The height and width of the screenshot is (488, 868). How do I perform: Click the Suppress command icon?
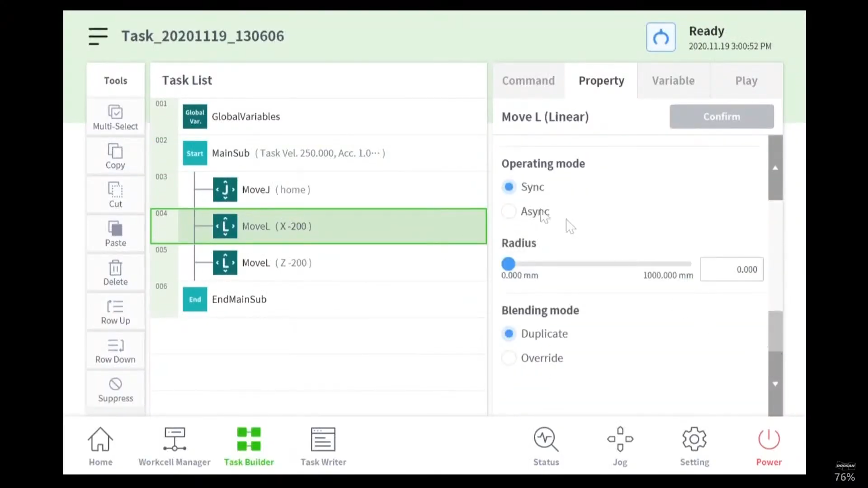point(115,384)
